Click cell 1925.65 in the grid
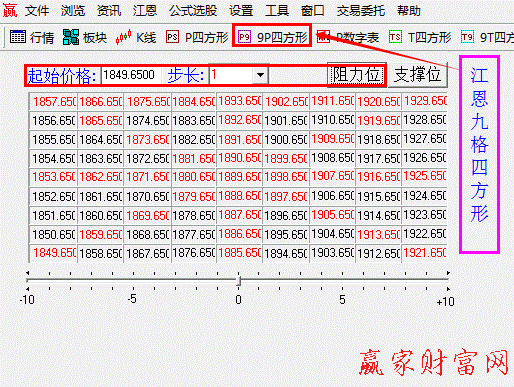 tap(424, 177)
